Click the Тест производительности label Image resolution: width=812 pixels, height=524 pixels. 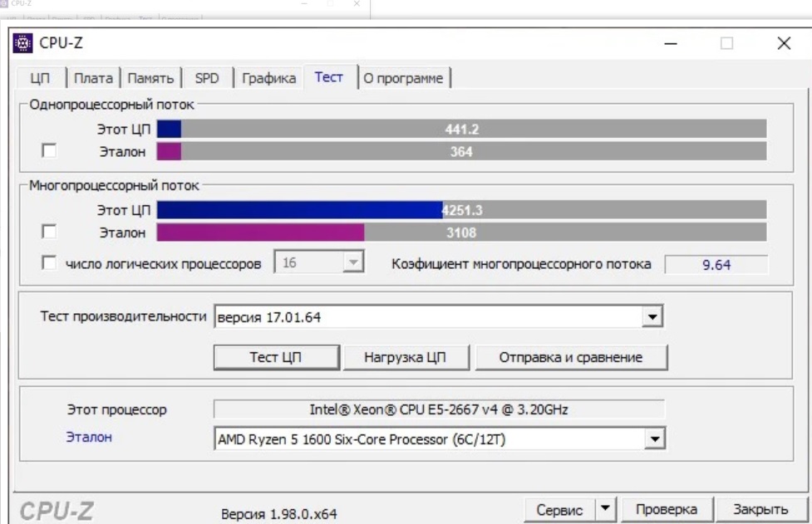click(x=124, y=316)
